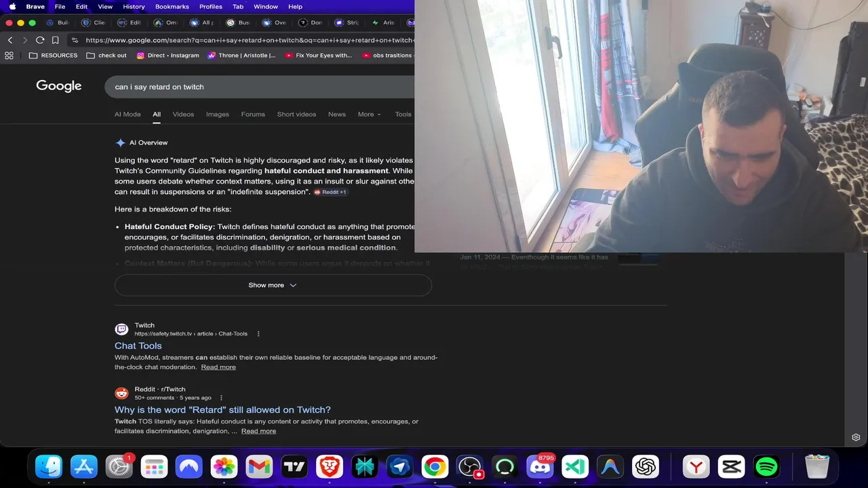The image size is (868, 488).
Task: Open Spotify in the dock
Action: pos(766,466)
